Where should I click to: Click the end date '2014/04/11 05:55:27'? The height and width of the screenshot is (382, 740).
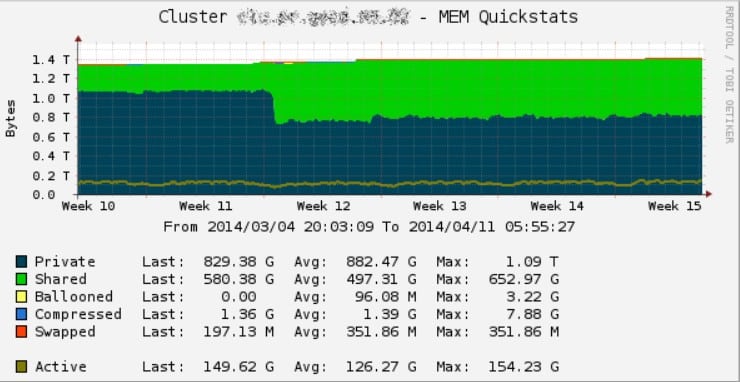(492, 227)
